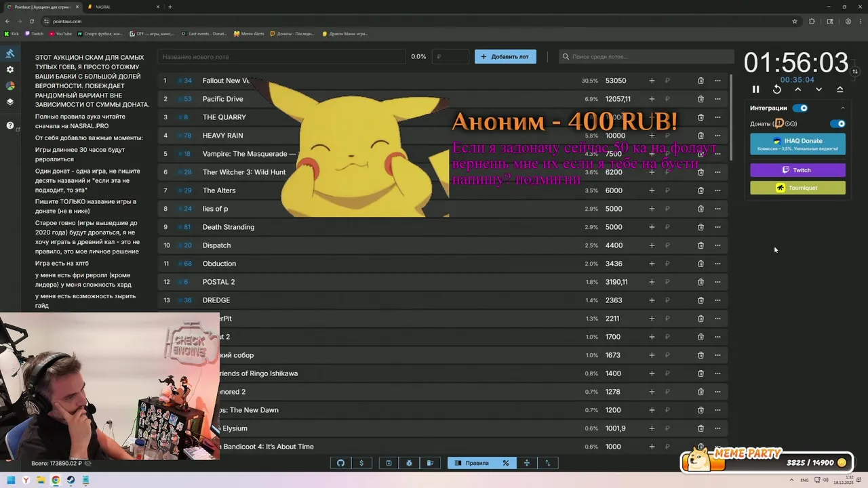Click the swap arrows icon next to timer
The height and width of the screenshot is (488, 868).
pos(855,71)
